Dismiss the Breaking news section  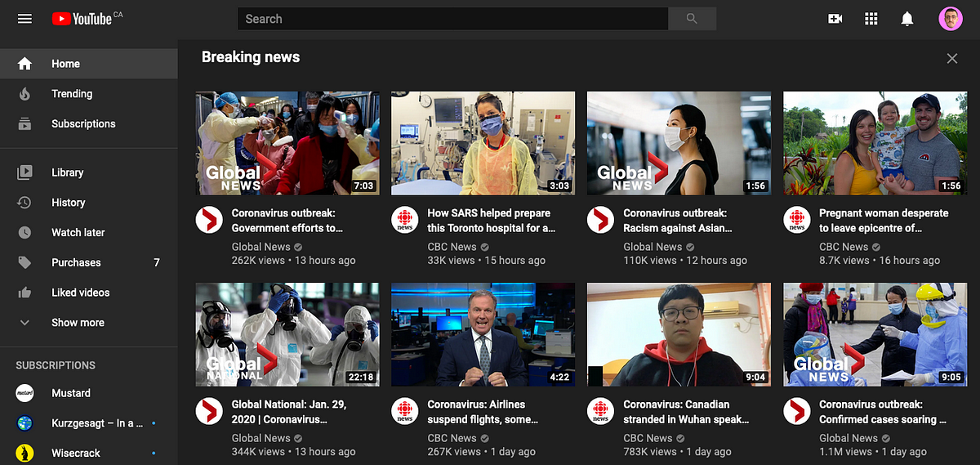[951, 58]
